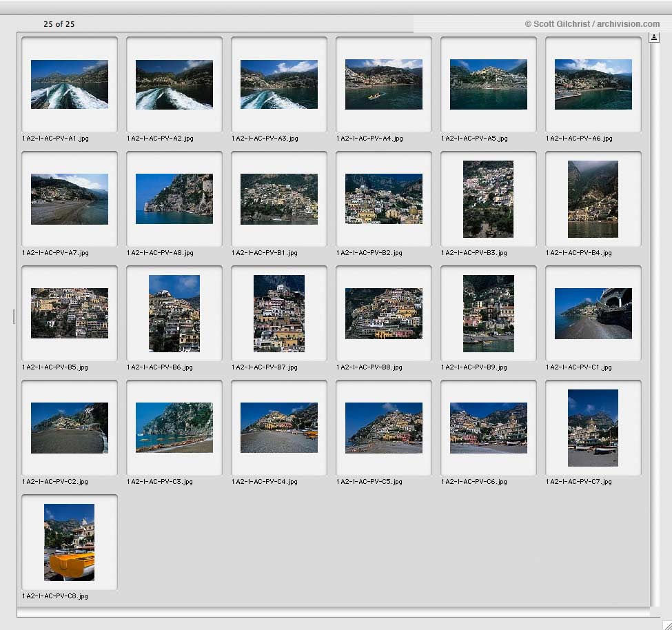Click the filename label '1A2-I-AC-PV-B5.jpg'
Screen dimensions: 672x630
click(x=55, y=367)
